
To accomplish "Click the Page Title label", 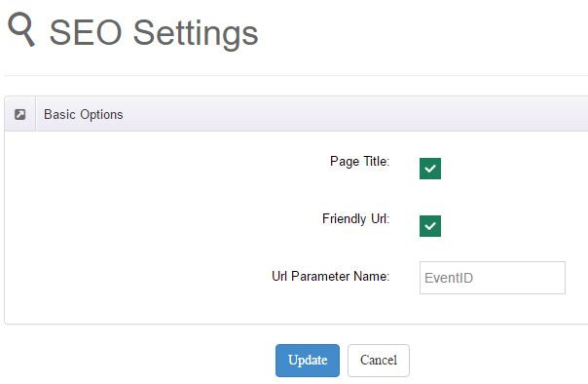I will point(359,162).
